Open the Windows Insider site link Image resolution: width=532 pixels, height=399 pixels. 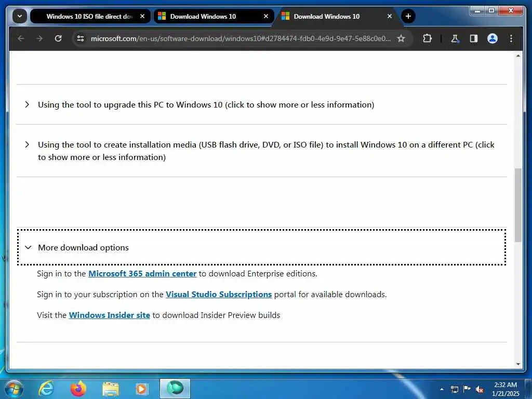pyautogui.click(x=109, y=315)
